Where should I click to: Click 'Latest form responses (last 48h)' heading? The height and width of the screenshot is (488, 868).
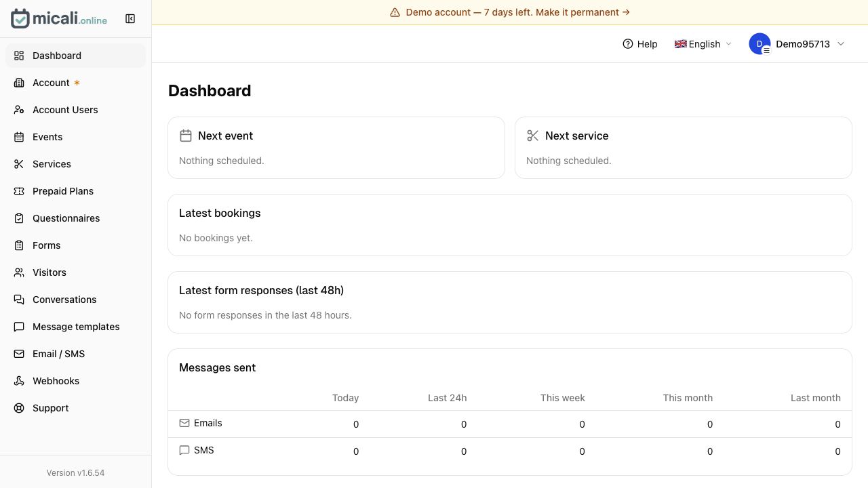(x=261, y=290)
